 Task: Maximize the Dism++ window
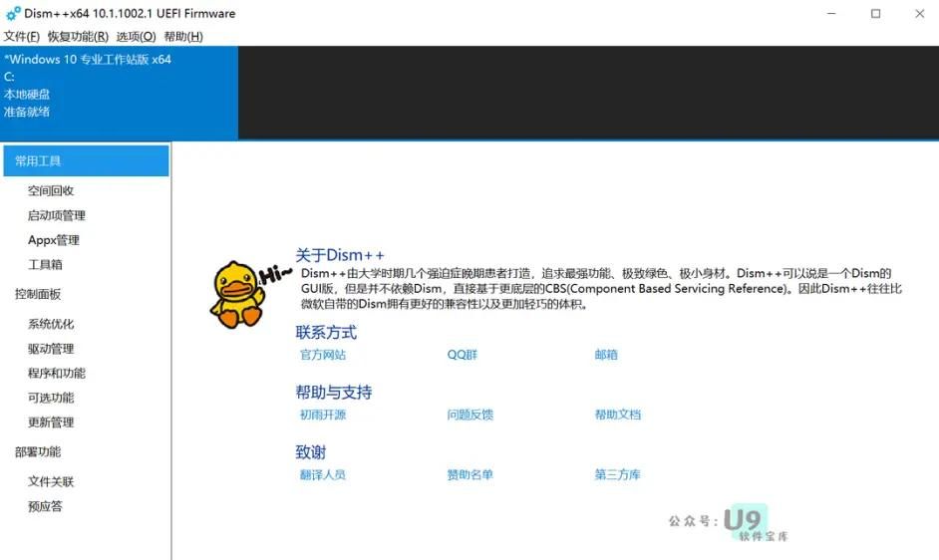pos(875,13)
